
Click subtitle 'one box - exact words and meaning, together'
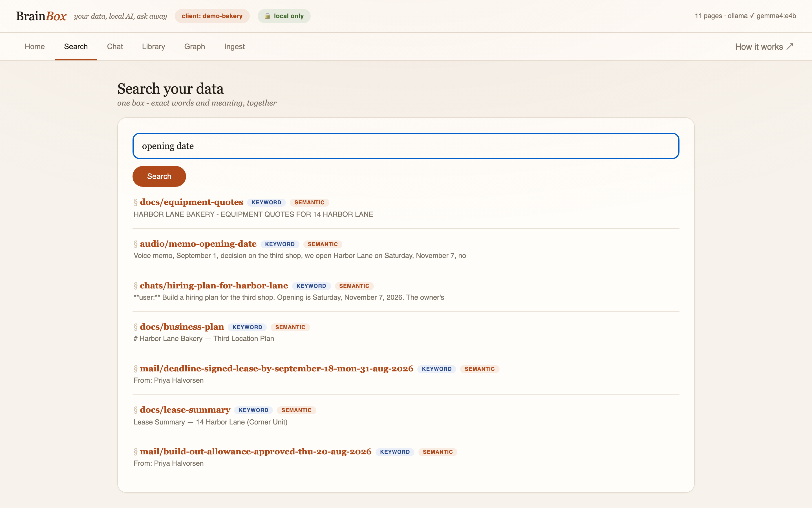click(197, 103)
